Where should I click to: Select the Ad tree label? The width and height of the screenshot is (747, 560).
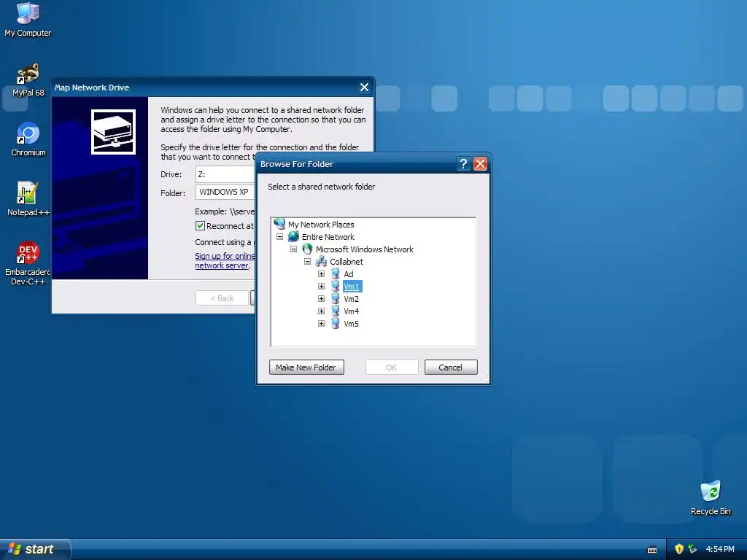pyautogui.click(x=349, y=274)
